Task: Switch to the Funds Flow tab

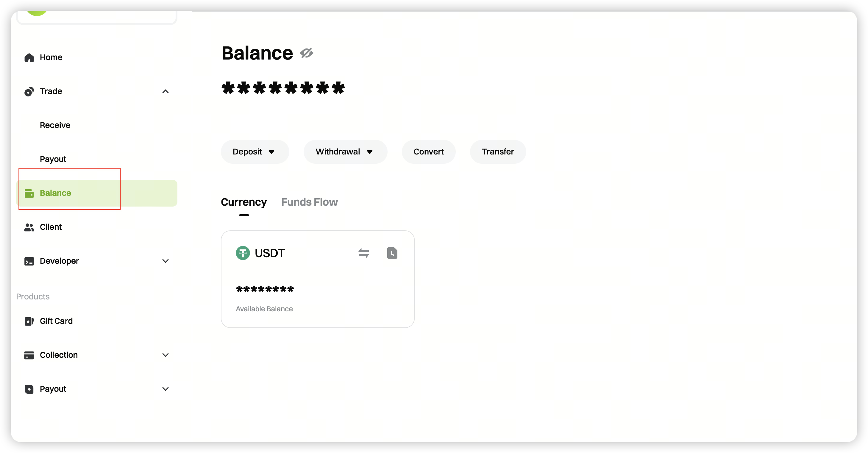Action: (309, 202)
